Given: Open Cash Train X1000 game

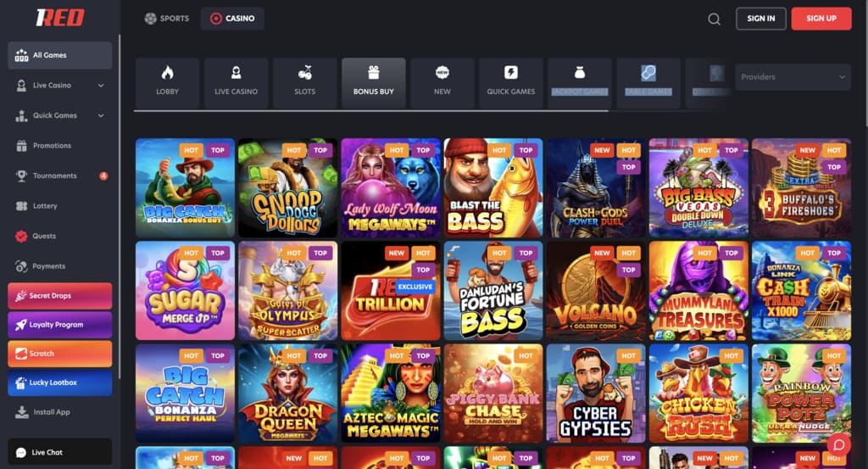Looking at the screenshot, I should click(802, 291).
